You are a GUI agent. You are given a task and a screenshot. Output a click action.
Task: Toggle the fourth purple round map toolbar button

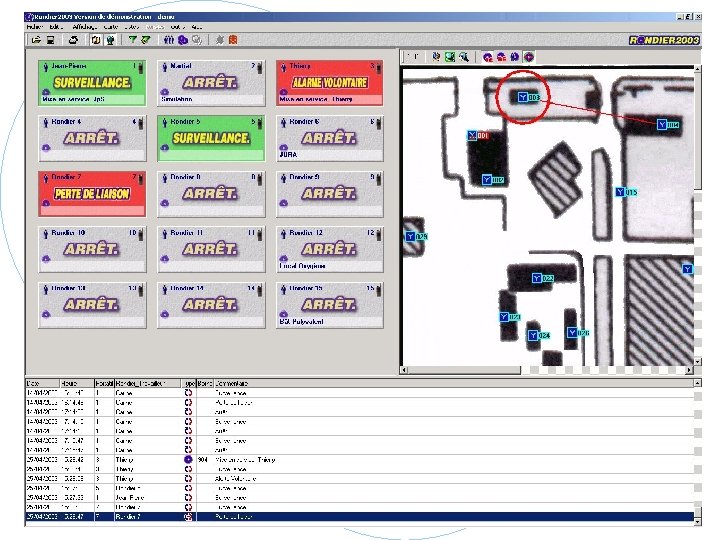click(529, 57)
